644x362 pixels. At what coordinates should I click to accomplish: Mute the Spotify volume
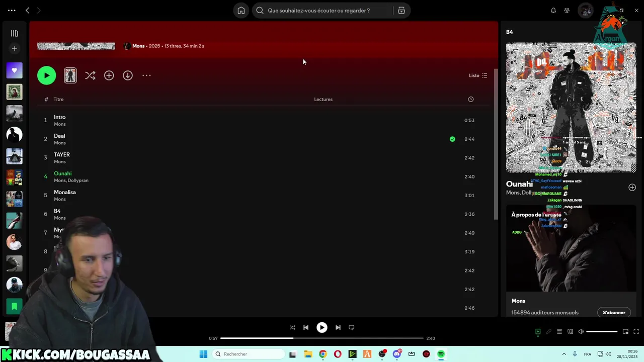click(x=581, y=332)
